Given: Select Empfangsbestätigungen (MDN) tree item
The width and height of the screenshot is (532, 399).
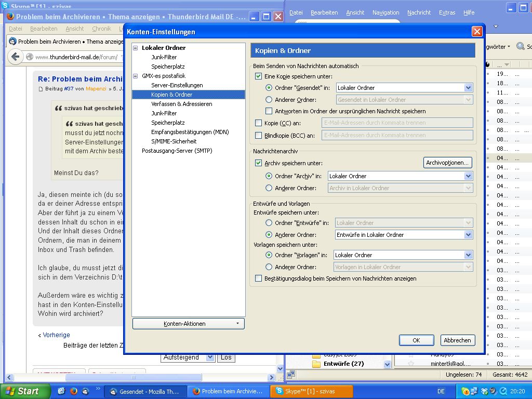Looking at the screenshot, I should point(190,132).
